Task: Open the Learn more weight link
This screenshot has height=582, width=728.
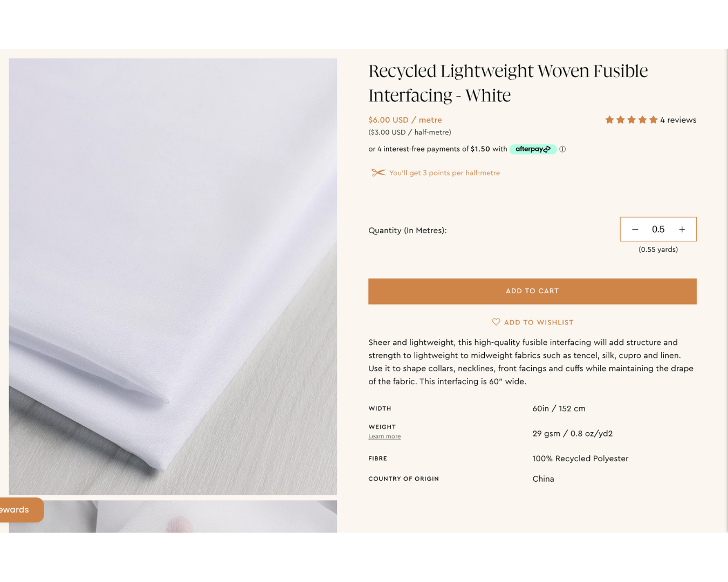Action: click(x=384, y=436)
